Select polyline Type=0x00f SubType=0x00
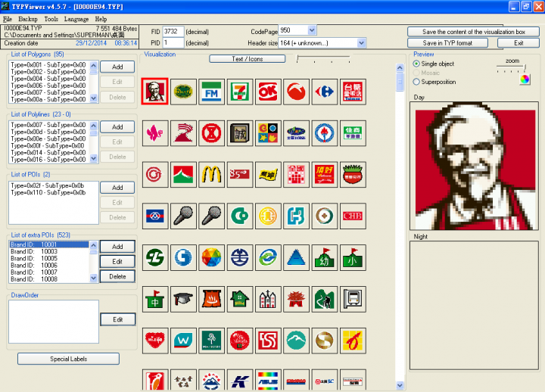 coord(48,145)
